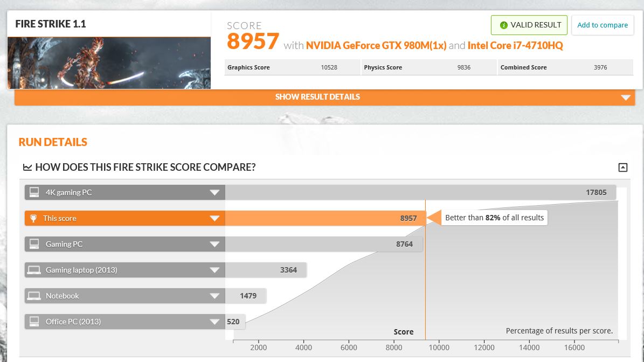
Task: Click the 'Percentage of results per score.' caption
Action: point(559,331)
